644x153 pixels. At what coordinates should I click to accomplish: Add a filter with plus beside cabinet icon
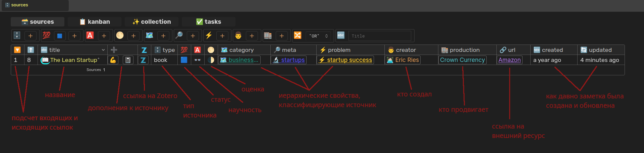point(31,36)
